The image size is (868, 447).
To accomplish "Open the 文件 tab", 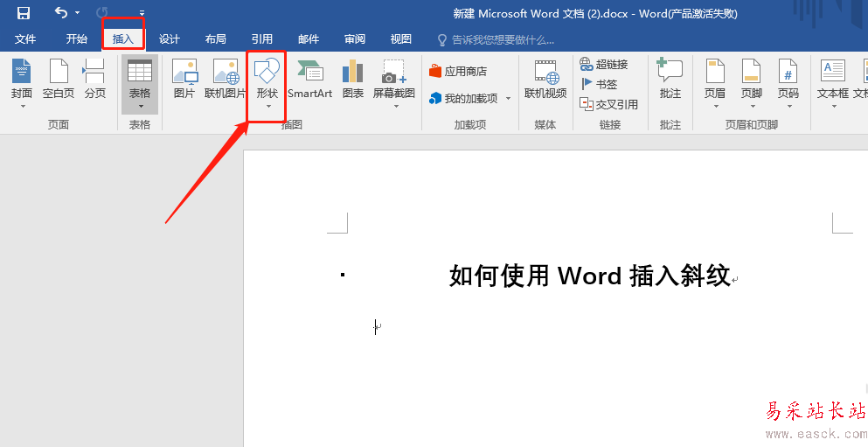I will click(24, 38).
